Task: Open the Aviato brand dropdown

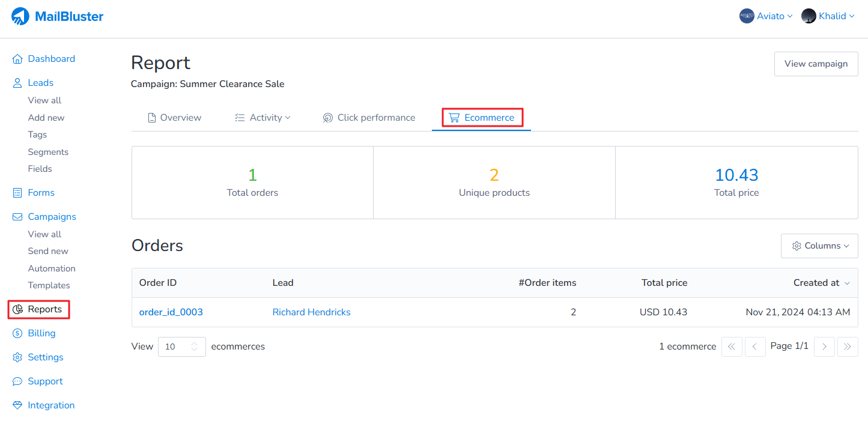Action: point(766,16)
